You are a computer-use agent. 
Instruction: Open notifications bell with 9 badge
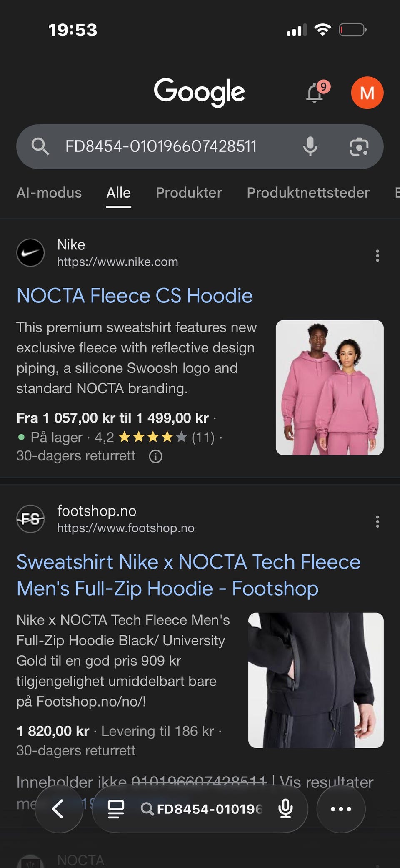point(315,93)
